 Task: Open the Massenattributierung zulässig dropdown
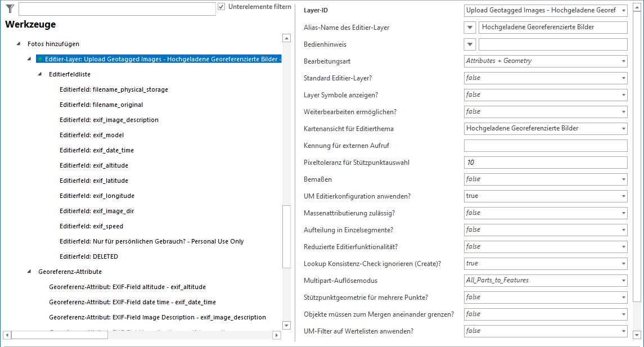coord(545,213)
